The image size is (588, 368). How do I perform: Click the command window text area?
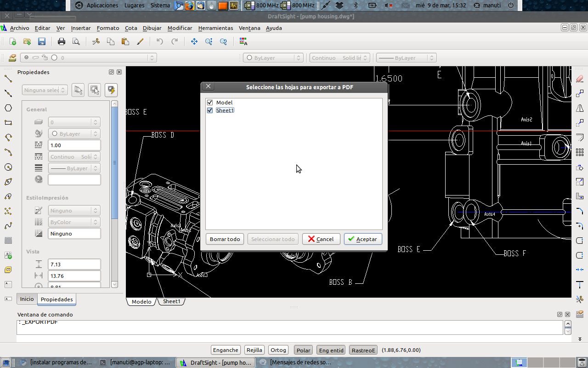(290, 327)
